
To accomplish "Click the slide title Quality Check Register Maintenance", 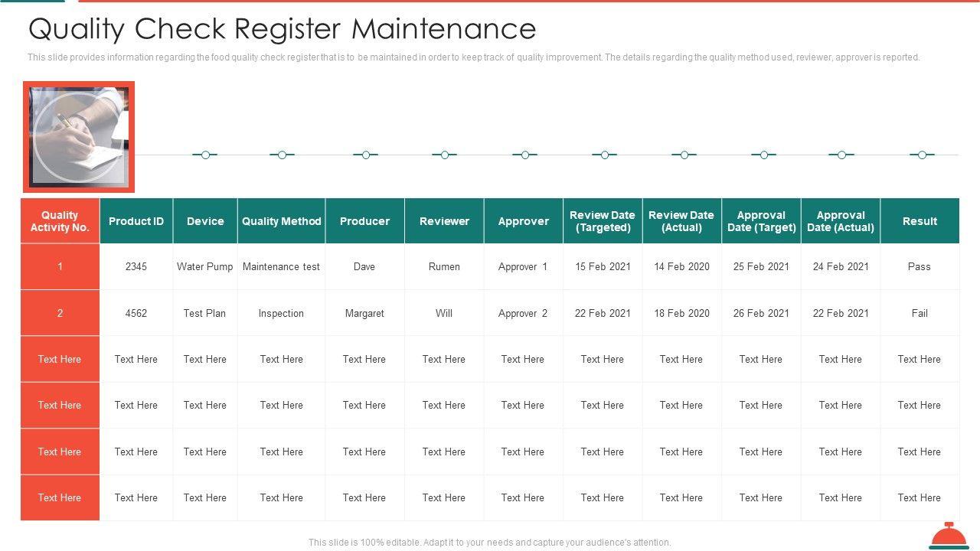I will point(282,29).
